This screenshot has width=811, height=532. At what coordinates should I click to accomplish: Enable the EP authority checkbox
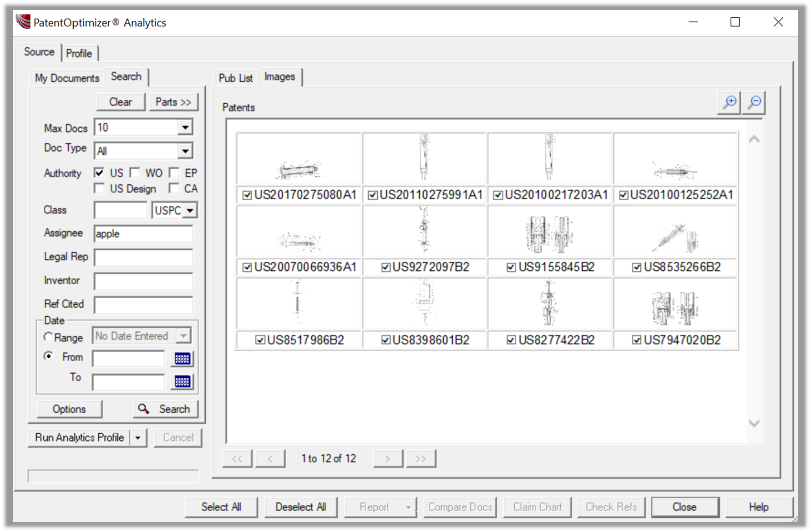(174, 173)
